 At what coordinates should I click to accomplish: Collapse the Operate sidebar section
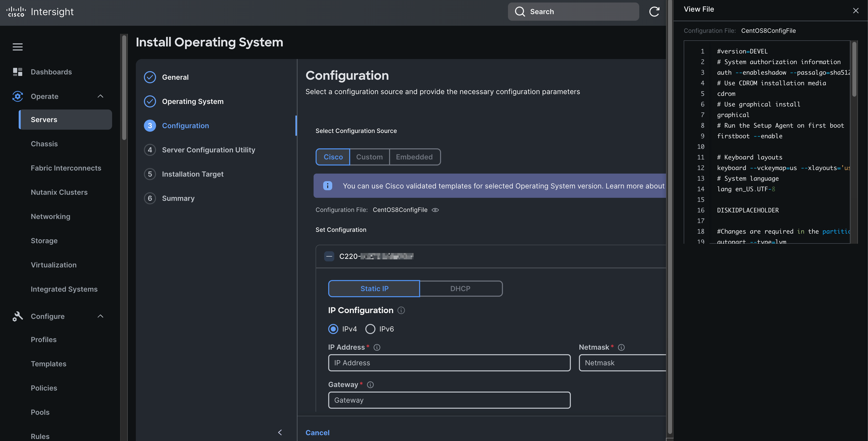click(x=100, y=96)
